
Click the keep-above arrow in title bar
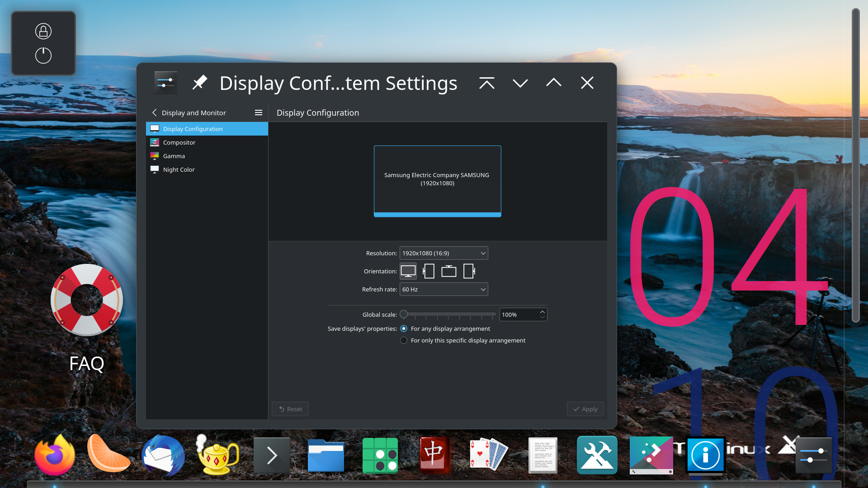487,83
